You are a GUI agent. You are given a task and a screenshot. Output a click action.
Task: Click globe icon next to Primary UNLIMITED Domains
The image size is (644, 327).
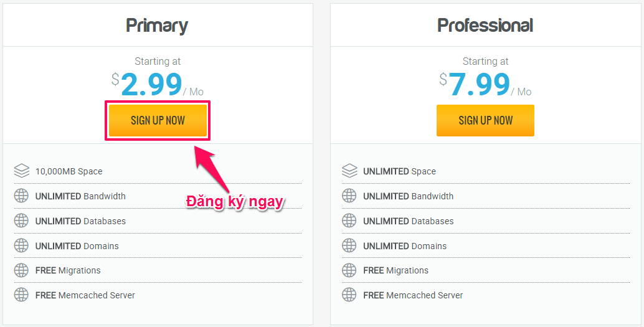21,245
